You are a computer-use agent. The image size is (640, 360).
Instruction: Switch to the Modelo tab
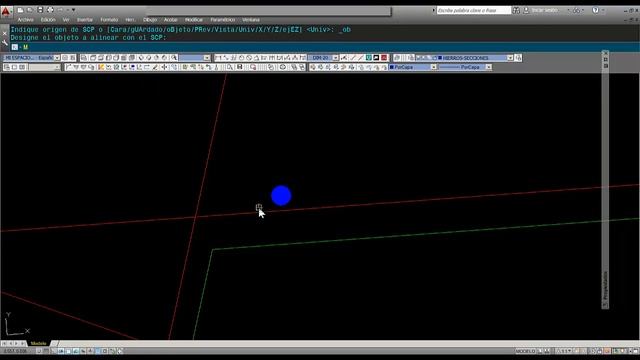[38, 344]
